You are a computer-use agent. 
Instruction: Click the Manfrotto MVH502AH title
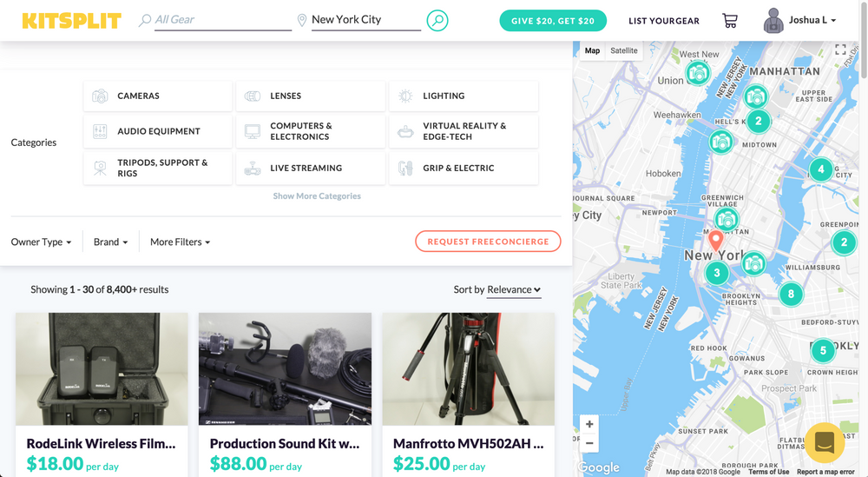coord(469,444)
